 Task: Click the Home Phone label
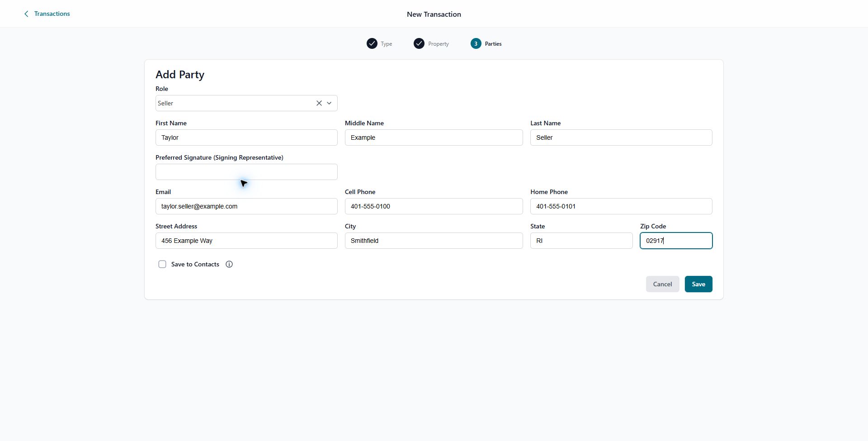[x=549, y=192]
